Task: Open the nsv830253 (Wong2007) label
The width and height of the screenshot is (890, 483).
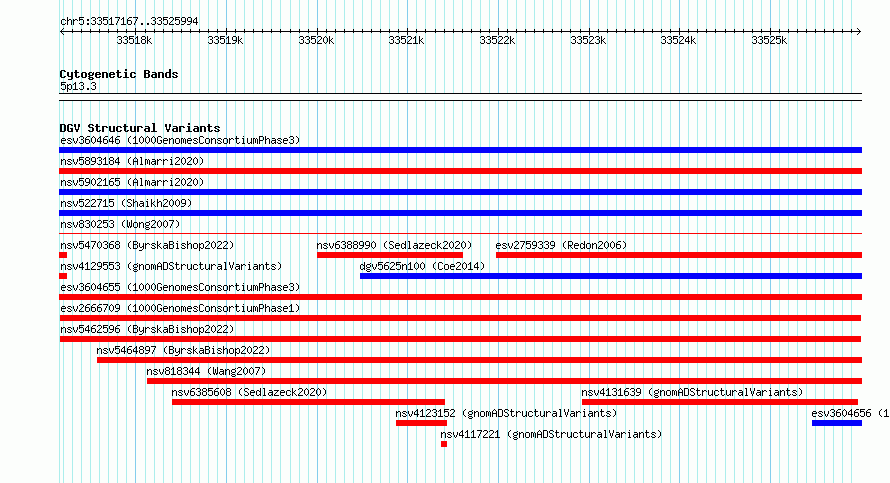Action: 120,224
